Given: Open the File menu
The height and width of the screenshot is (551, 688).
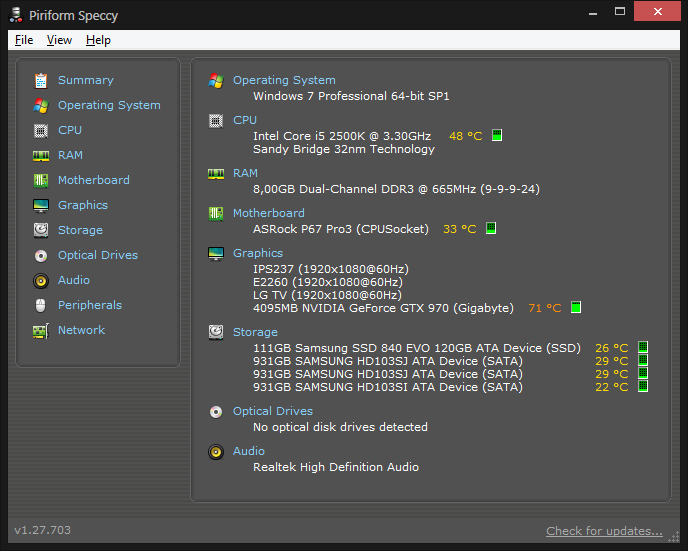Looking at the screenshot, I should (x=24, y=40).
